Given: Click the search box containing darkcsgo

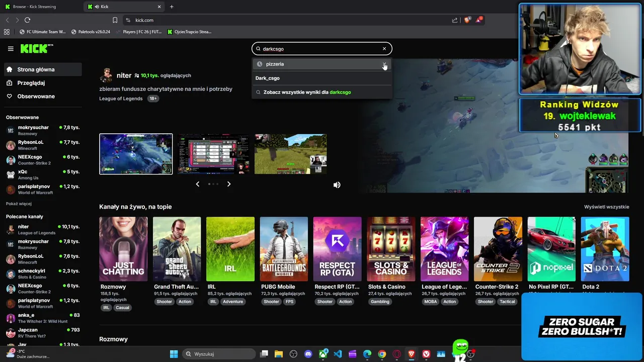Looking at the screenshot, I should click(321, 49).
